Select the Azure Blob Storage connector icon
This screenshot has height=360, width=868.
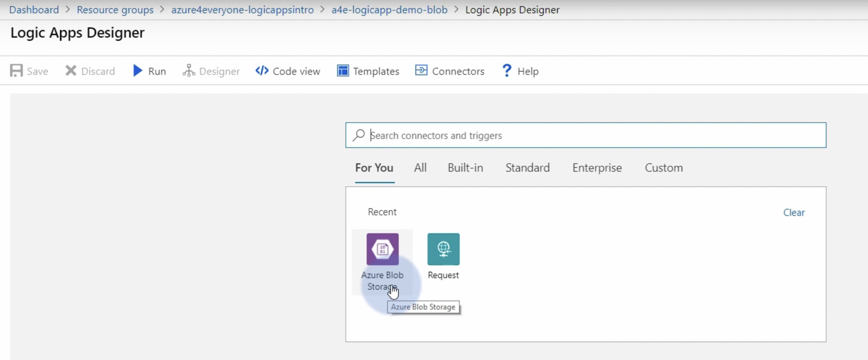(383, 249)
